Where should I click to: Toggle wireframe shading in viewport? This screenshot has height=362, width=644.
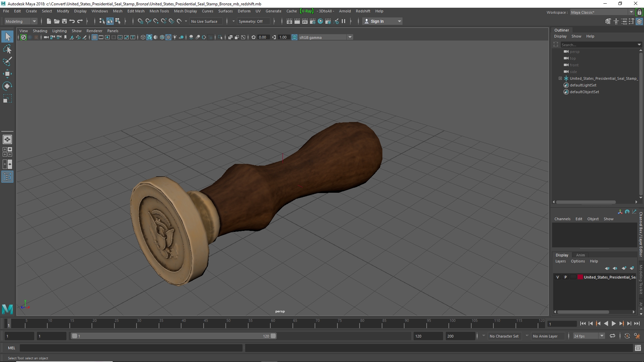click(143, 37)
